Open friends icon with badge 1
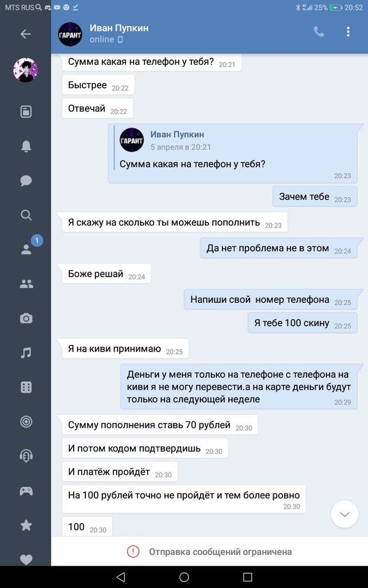Image resolution: width=368 pixels, height=588 pixels. point(26,249)
